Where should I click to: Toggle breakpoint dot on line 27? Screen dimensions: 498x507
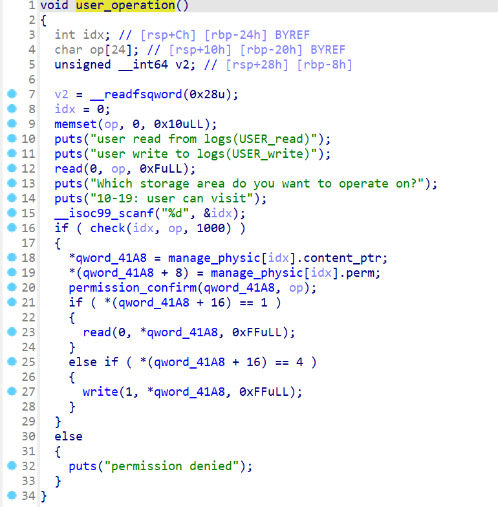coord(12,391)
